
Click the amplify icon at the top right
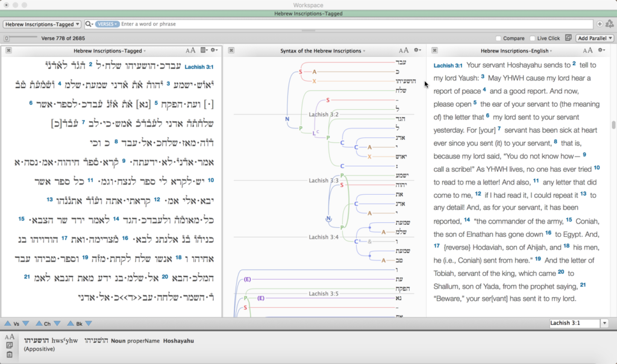(x=608, y=24)
